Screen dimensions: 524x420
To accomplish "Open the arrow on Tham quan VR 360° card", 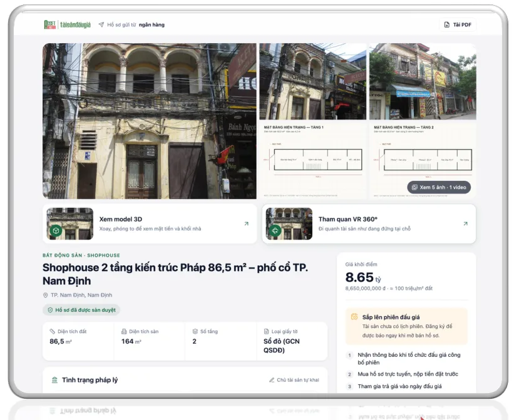I will tap(466, 223).
